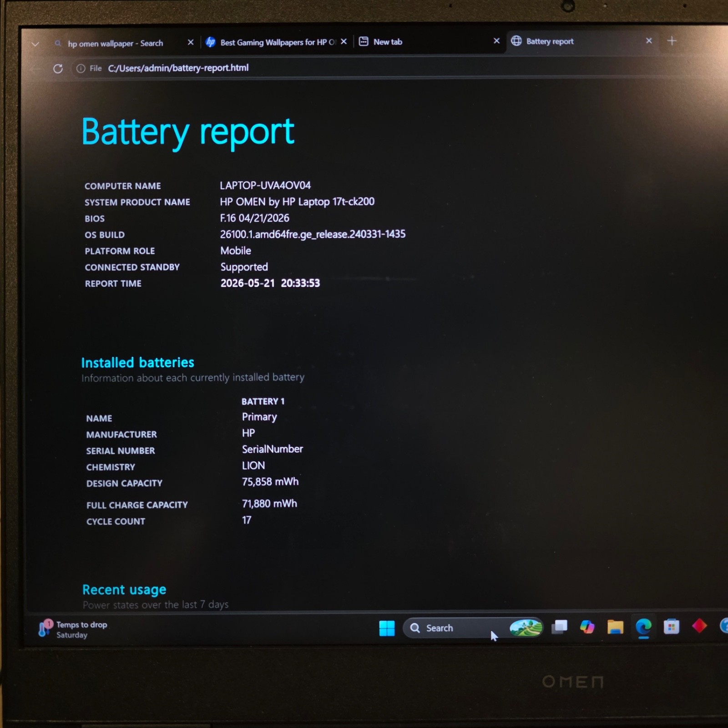Click the search highlight landscape image
Screen dimensions: 728x728
526,628
